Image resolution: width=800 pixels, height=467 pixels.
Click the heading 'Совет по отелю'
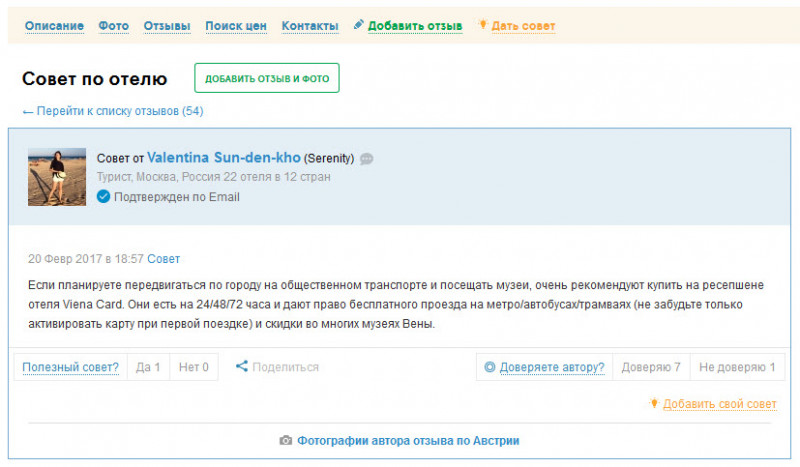click(94, 79)
